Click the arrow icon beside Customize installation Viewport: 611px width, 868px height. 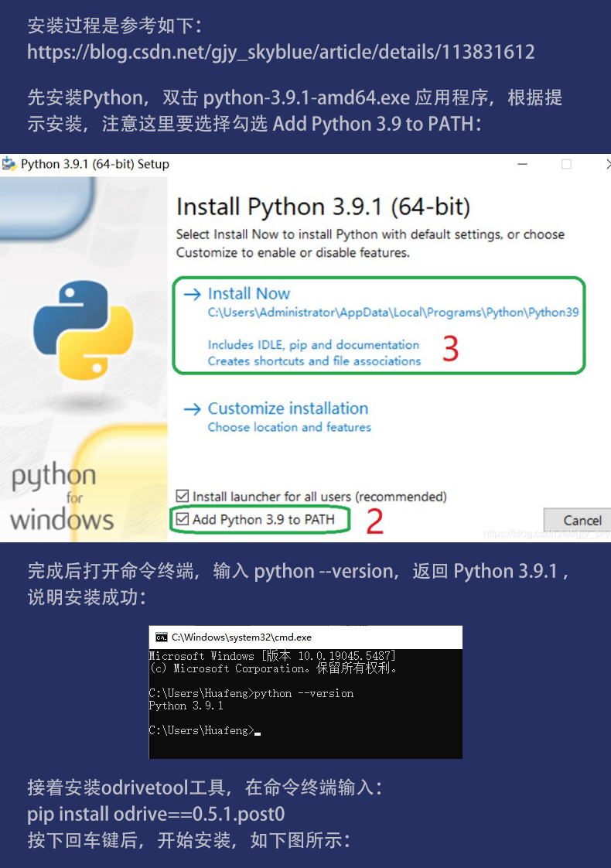tap(192, 409)
